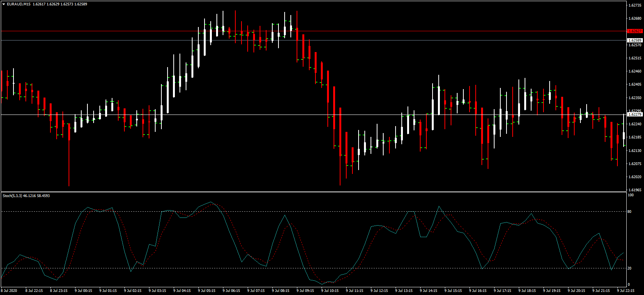Click the 1.62589 price tag on axis

[635, 40]
